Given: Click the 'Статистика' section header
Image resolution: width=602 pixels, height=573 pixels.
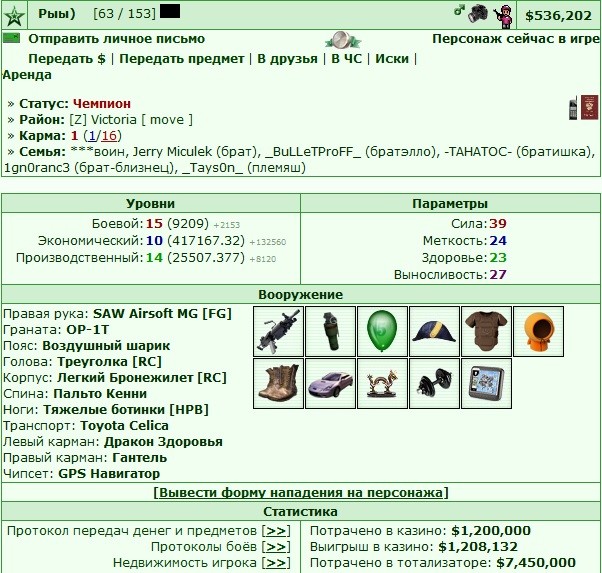Looking at the screenshot, I should (x=301, y=512).
